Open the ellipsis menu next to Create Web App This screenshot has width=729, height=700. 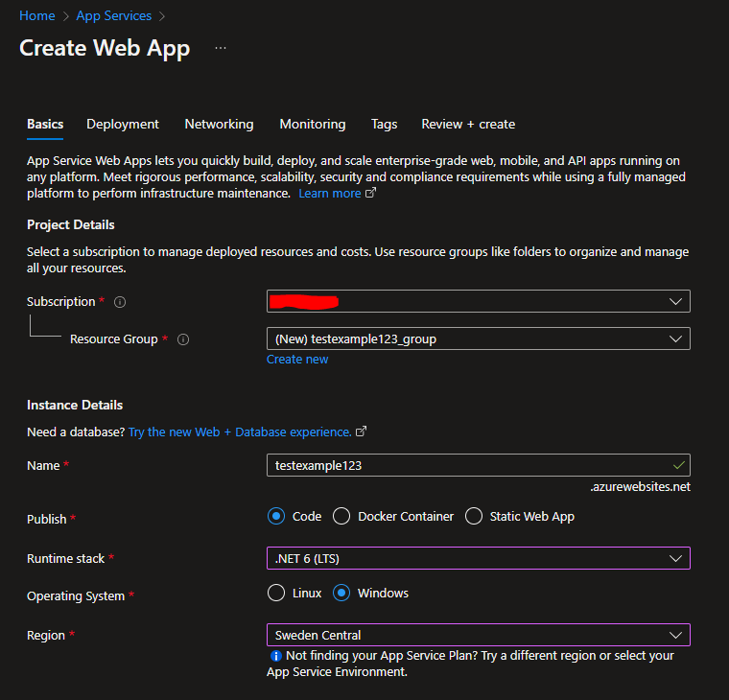click(x=221, y=48)
